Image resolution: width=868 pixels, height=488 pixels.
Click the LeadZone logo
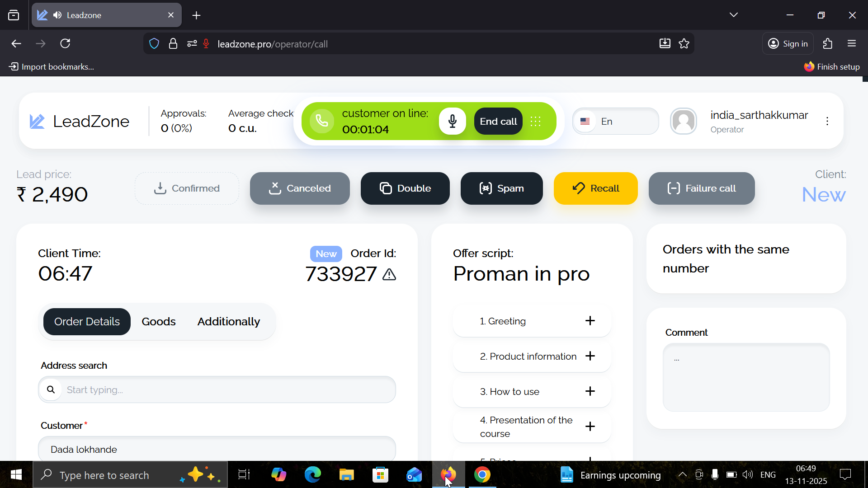click(80, 121)
